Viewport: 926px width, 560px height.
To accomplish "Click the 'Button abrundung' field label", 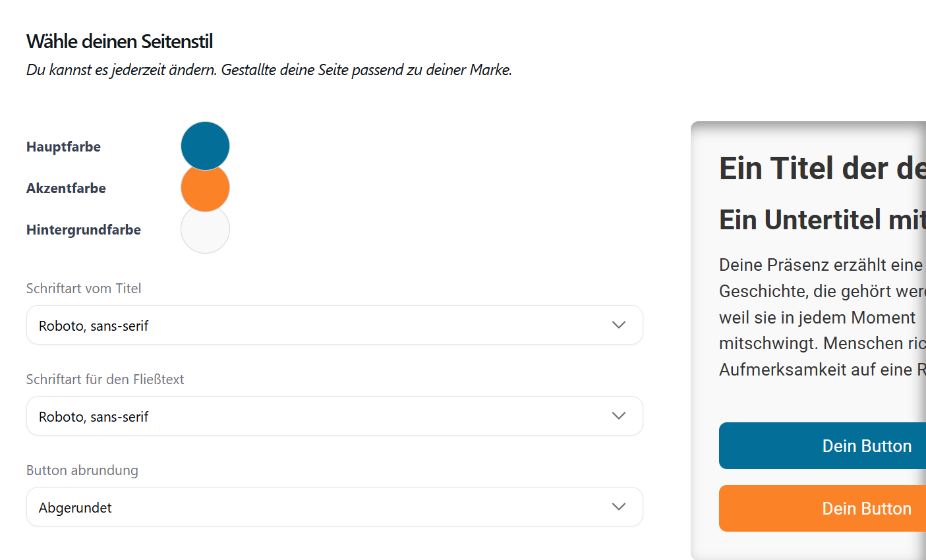I will point(82,470).
